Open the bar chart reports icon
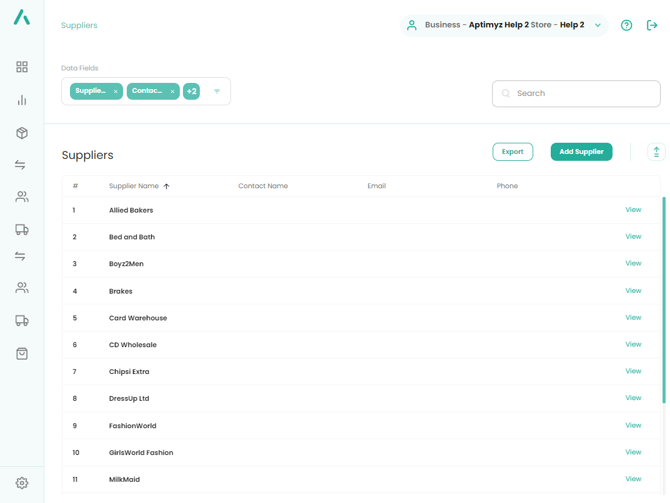This screenshot has height=503, width=670. 22,100
